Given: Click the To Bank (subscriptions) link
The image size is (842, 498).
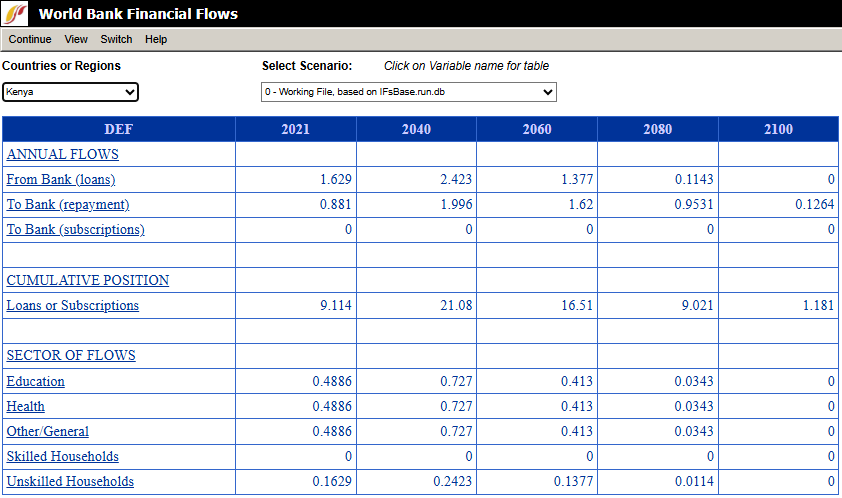Looking at the screenshot, I should [75, 230].
